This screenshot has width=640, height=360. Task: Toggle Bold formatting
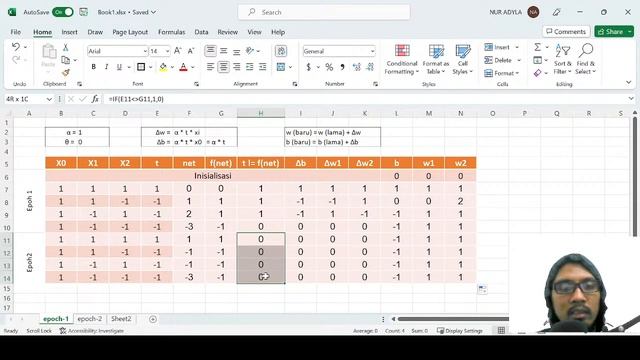click(x=93, y=67)
